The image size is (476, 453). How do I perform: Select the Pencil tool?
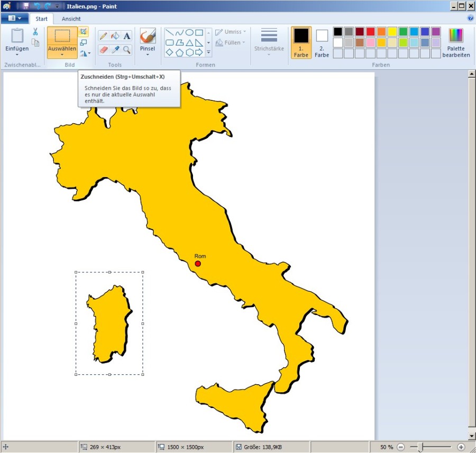(x=103, y=36)
